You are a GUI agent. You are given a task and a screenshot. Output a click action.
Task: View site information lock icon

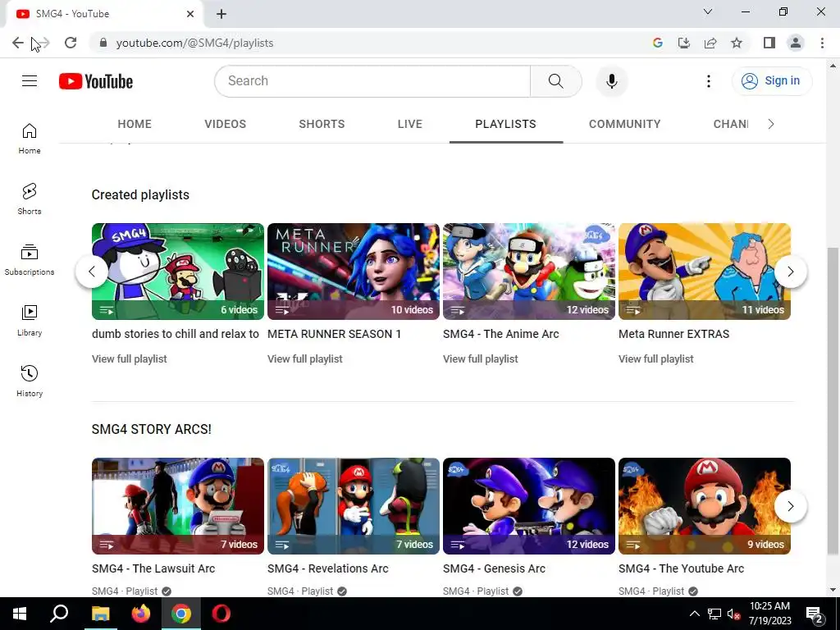(x=103, y=43)
